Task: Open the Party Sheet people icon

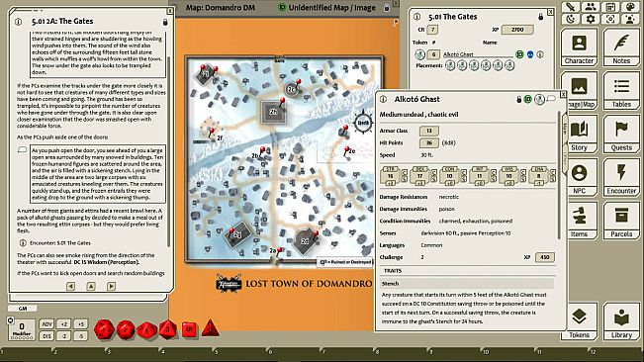Action: click(591, 7)
